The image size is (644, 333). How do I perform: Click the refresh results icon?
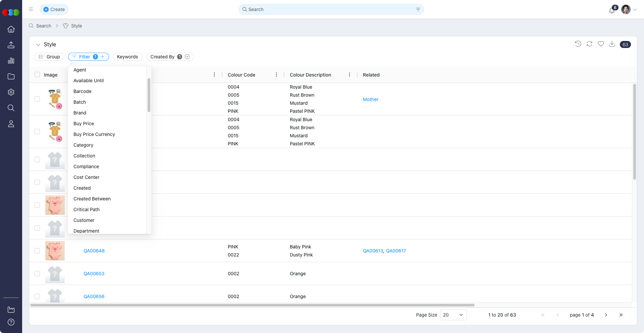click(x=589, y=44)
